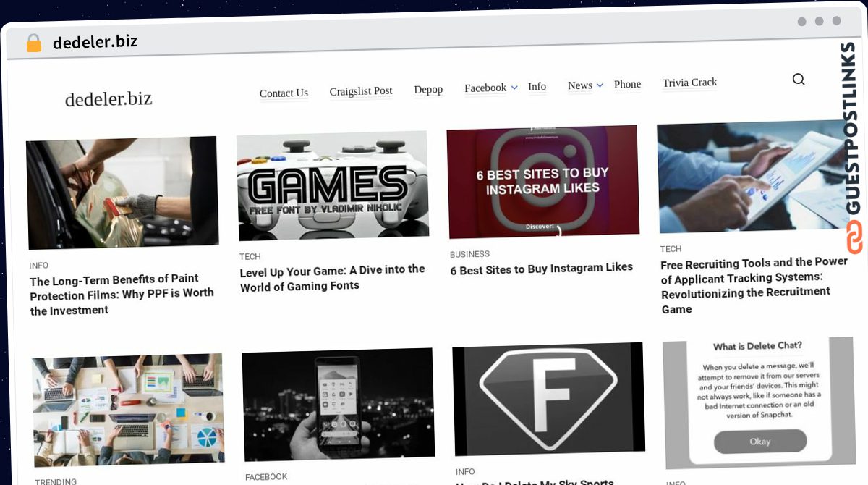Screen dimensions: 868x485
Task: Open 6 Best Sites to Buy Instagram Likes title
Action: pos(542,269)
